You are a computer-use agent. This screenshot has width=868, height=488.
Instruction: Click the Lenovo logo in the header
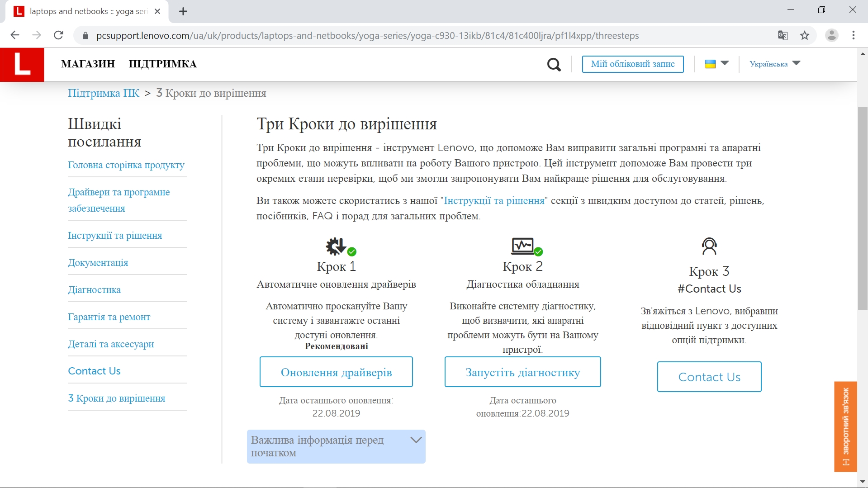pos(22,65)
